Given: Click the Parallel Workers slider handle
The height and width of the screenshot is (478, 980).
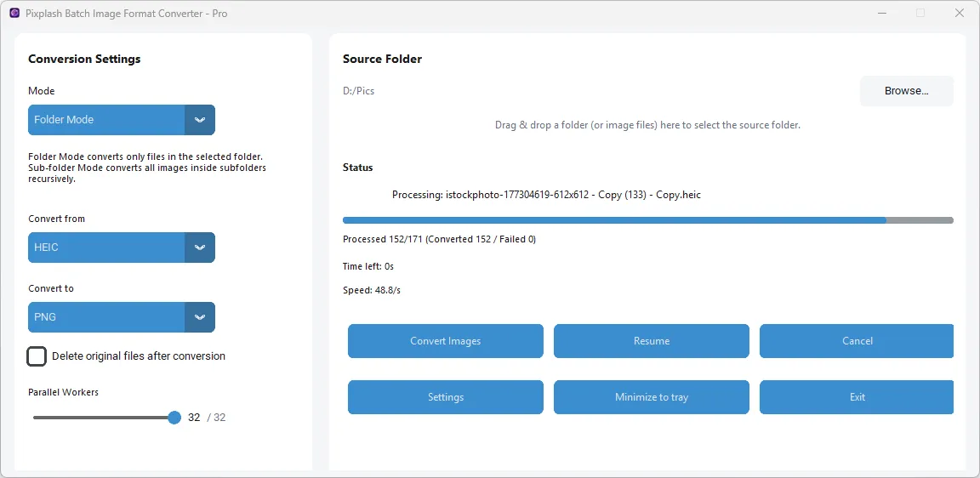Looking at the screenshot, I should point(174,418).
